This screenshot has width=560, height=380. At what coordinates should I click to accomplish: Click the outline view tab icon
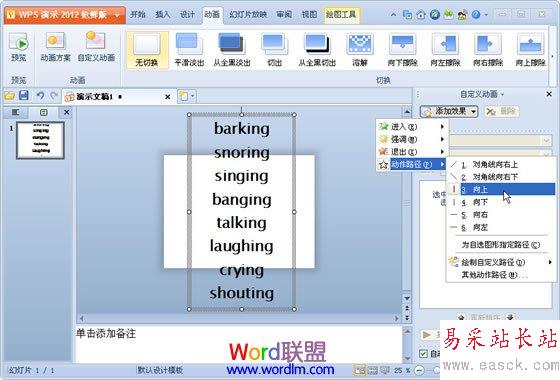16,112
